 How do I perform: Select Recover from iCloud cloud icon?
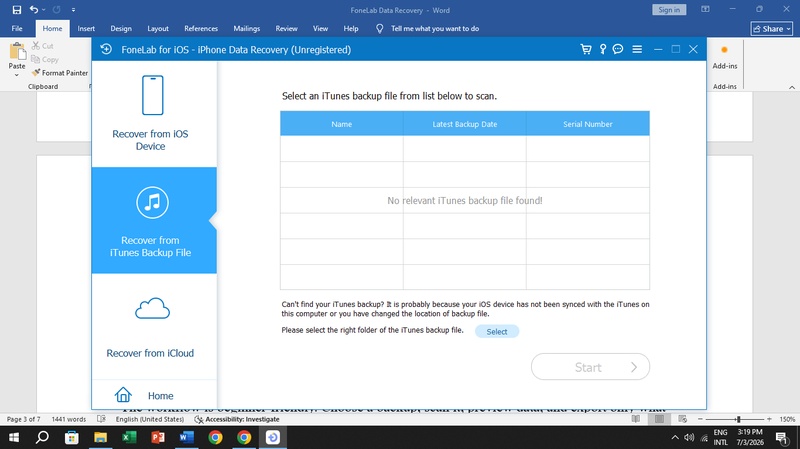152,308
